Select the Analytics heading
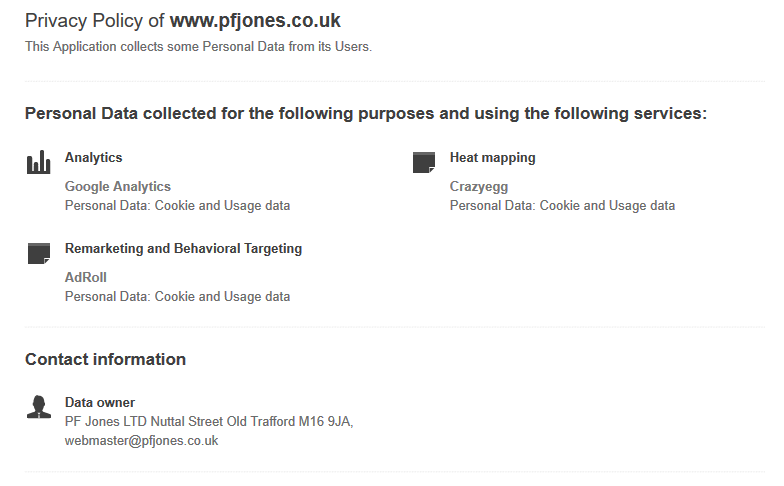 94,158
